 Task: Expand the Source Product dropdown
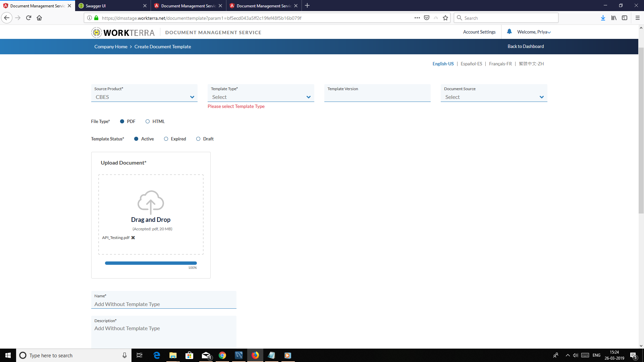point(144,97)
